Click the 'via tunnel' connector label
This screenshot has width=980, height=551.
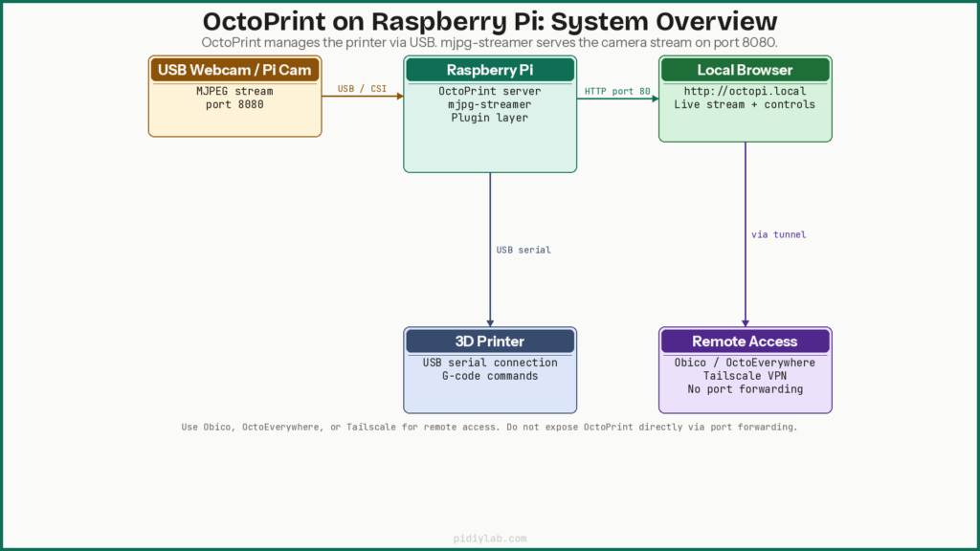(779, 235)
